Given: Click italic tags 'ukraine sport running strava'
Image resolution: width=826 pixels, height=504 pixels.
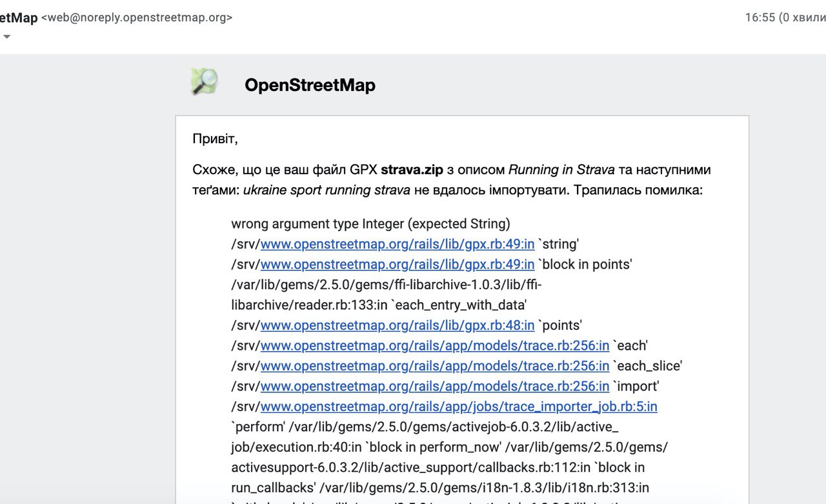Looking at the screenshot, I should (327, 190).
